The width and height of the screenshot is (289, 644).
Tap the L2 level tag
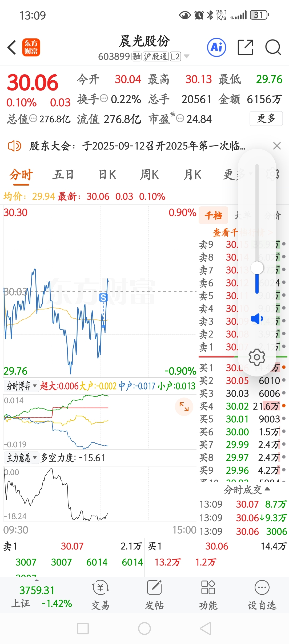tap(175, 56)
